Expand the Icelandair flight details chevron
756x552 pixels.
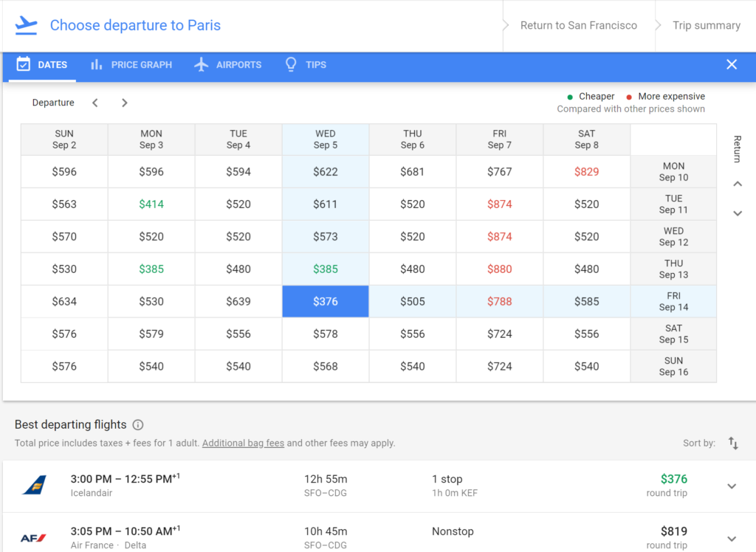[732, 486]
